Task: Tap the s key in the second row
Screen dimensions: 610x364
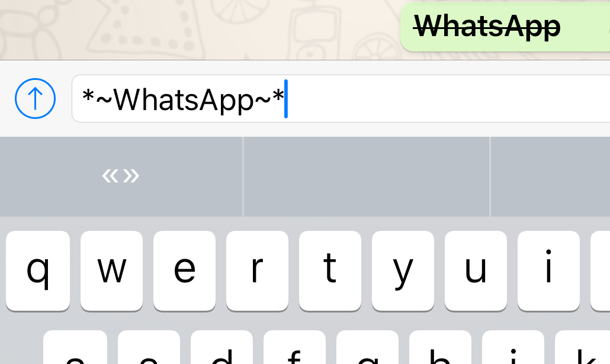Action: pyautogui.click(x=149, y=347)
